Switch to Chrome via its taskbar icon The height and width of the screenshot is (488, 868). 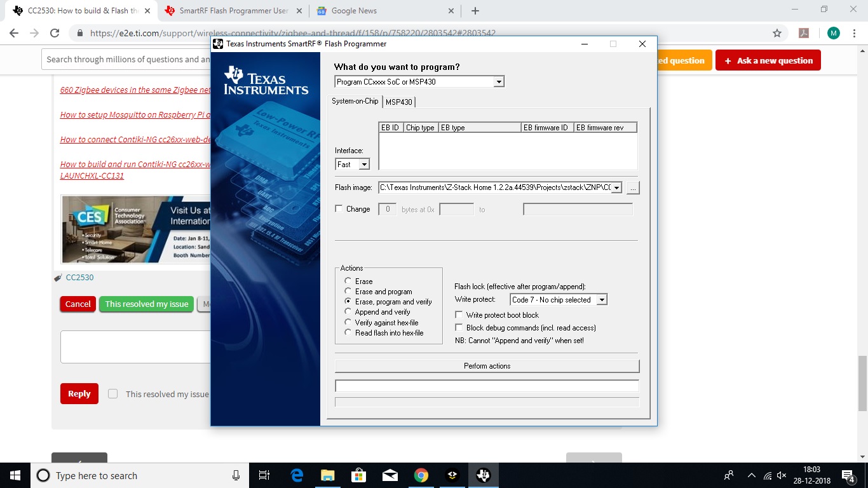click(x=421, y=475)
